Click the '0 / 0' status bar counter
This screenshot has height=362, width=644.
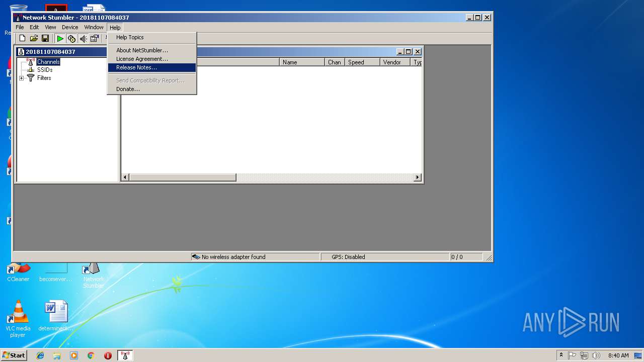point(457,257)
